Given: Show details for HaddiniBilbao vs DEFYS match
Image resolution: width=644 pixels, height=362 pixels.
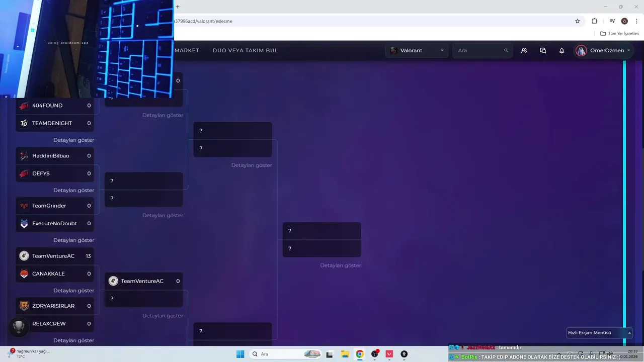Looking at the screenshot, I should click(74, 191).
